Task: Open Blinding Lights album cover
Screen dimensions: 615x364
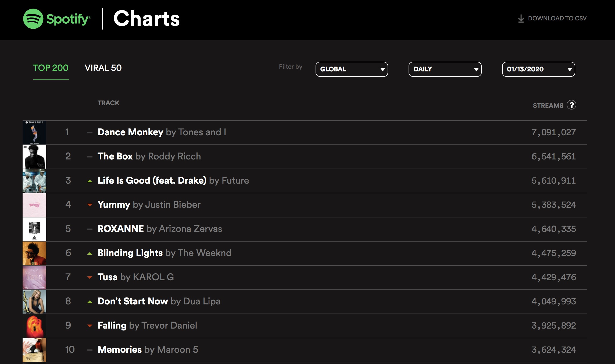Action: point(34,253)
